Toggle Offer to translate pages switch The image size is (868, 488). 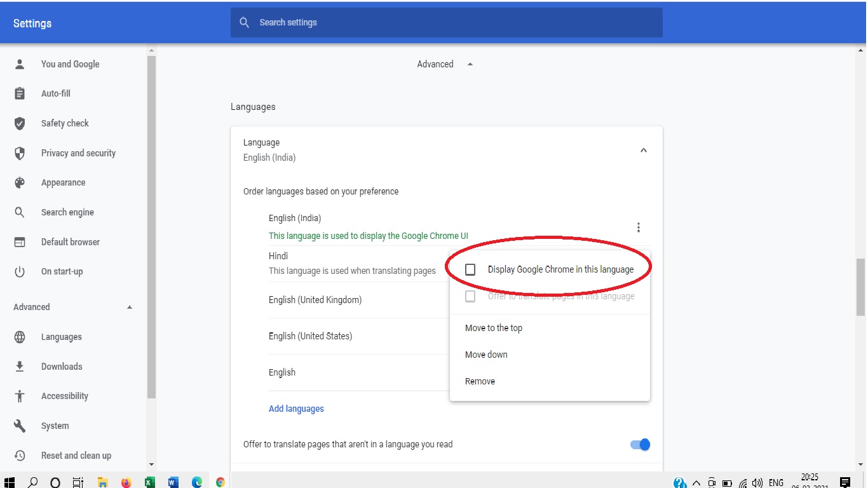click(x=640, y=445)
